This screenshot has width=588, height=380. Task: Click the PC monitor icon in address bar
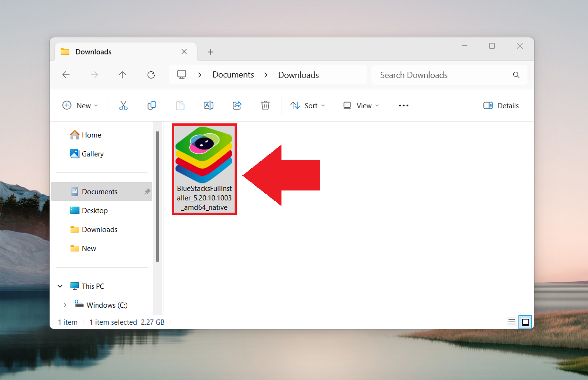[x=182, y=75]
